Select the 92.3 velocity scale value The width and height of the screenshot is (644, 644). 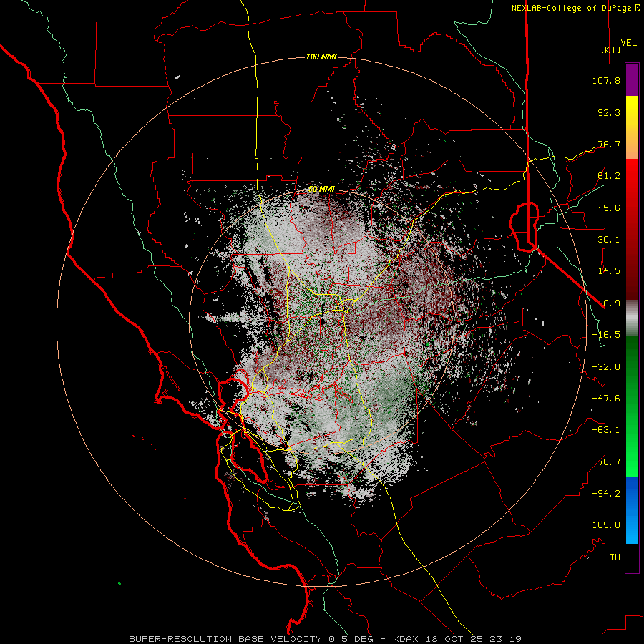coord(609,112)
